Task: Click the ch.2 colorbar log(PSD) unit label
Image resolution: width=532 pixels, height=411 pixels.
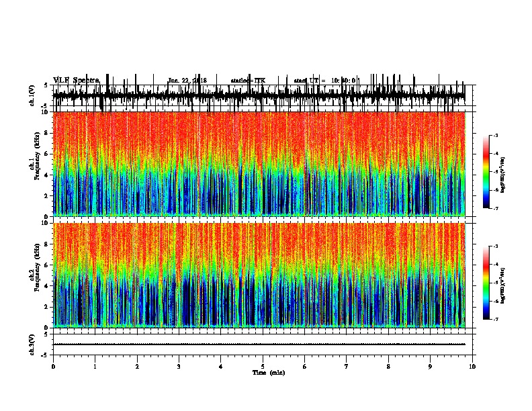Action: (x=503, y=286)
